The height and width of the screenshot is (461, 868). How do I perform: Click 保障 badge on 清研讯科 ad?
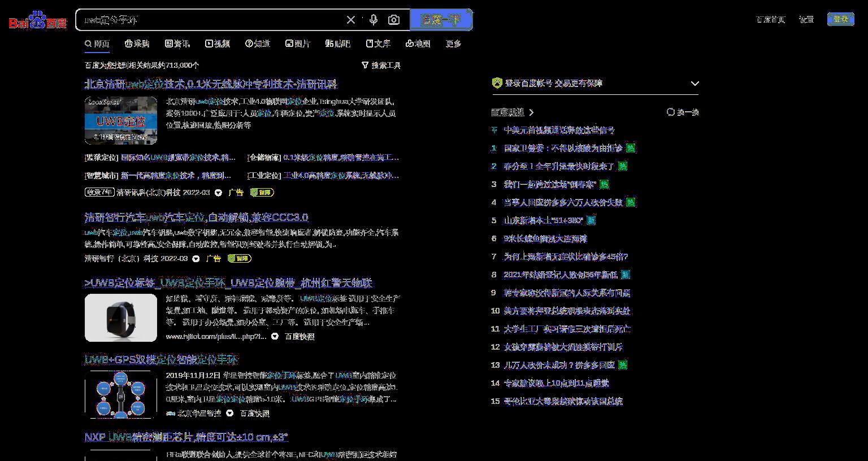(x=262, y=193)
